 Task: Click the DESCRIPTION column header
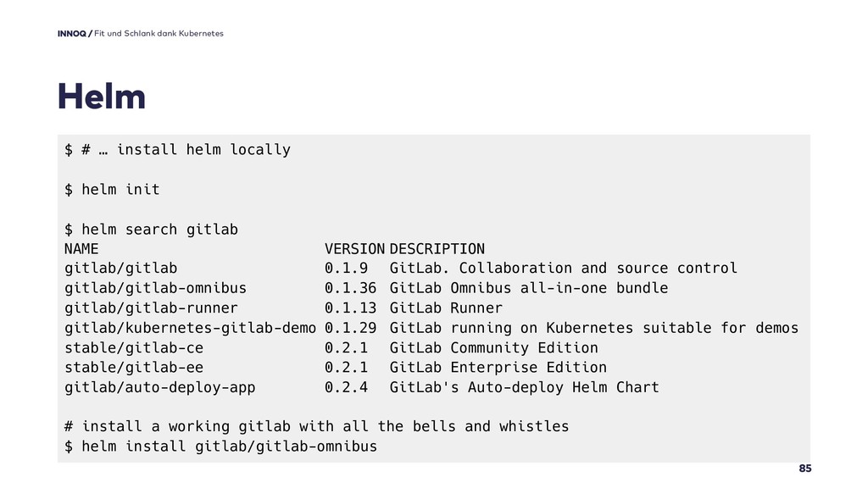(437, 249)
